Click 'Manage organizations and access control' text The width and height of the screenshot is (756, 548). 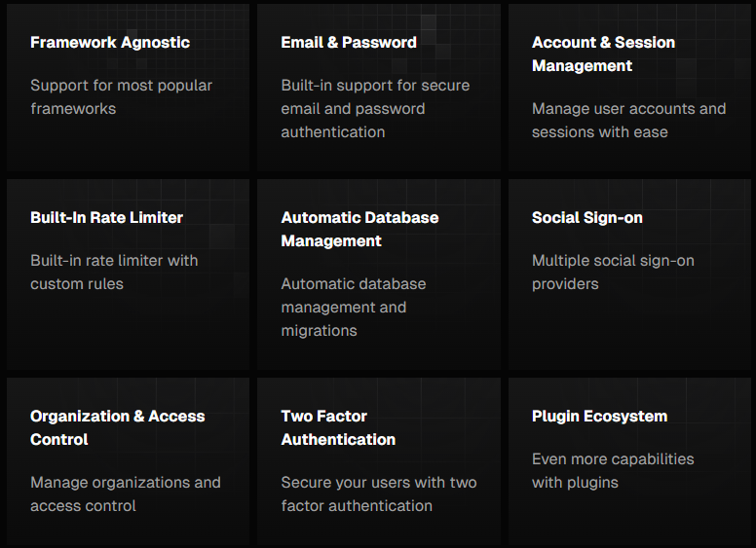(x=126, y=494)
